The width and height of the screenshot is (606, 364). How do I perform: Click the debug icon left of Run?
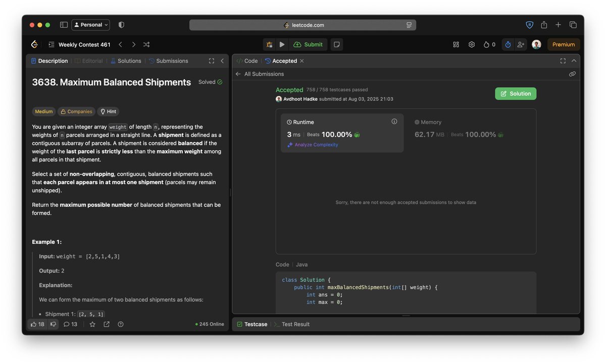[x=270, y=44]
